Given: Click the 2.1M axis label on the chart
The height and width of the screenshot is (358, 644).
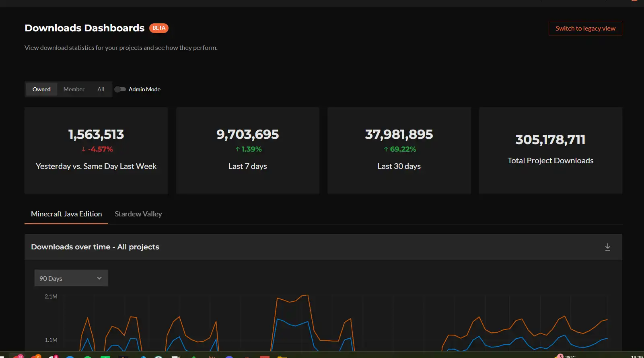Looking at the screenshot, I should [51, 296].
